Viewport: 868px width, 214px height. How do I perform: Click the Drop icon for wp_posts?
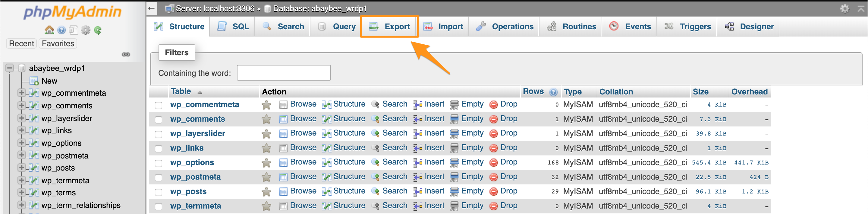tap(493, 192)
